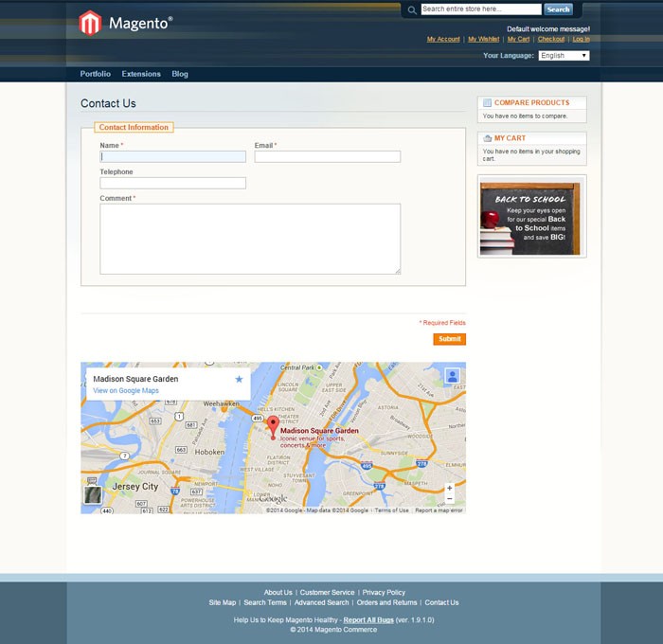Click the Report All Bugs link
Screen dimensions: 663x644
[368, 620]
